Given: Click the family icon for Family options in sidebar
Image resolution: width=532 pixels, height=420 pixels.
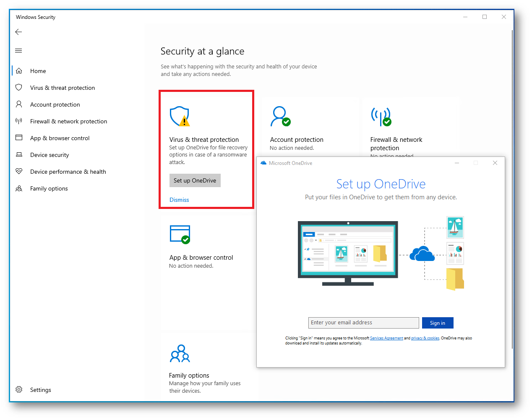Looking at the screenshot, I should point(19,188).
